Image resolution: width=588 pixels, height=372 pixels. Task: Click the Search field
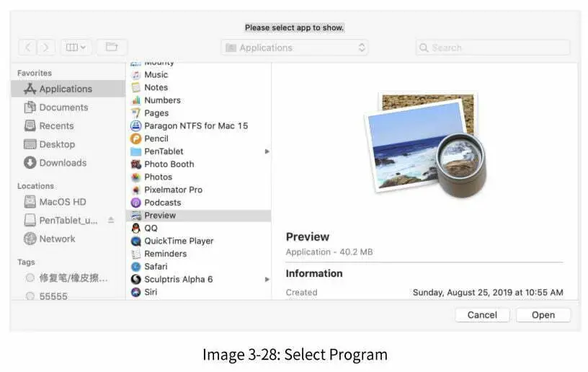pos(493,48)
